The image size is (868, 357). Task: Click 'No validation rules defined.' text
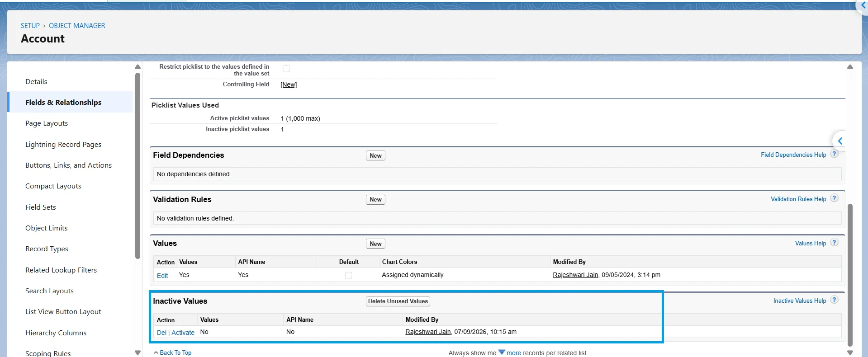[x=195, y=218]
